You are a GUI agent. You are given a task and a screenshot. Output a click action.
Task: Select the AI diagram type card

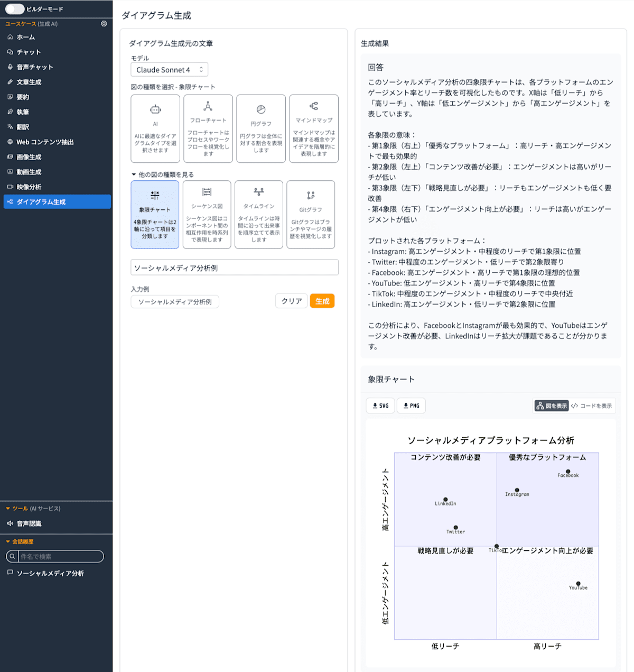tap(155, 128)
